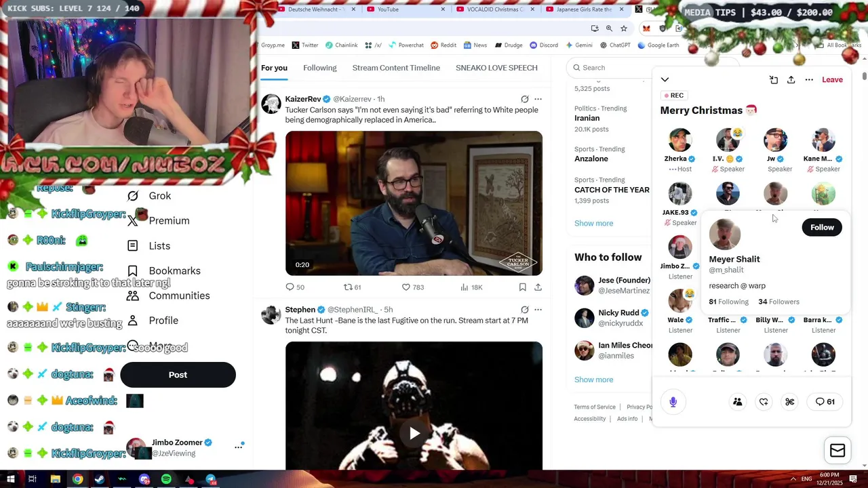Leave the Merry Christmas Space
This screenshot has height=488, width=868.
832,79
